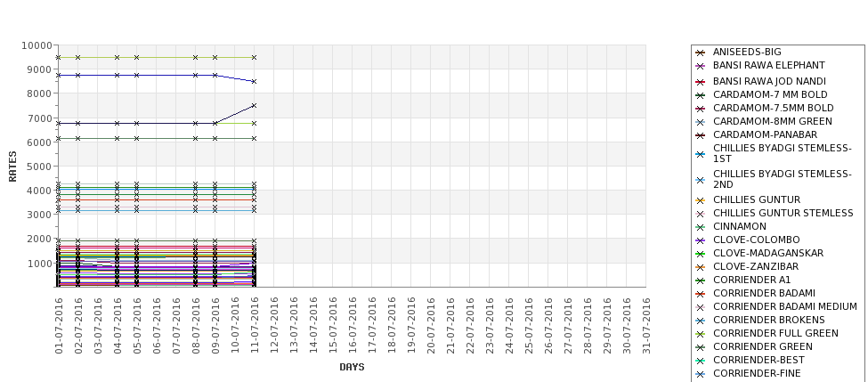Click the 5000 y-axis tick label
868x382 pixels.
point(40,167)
